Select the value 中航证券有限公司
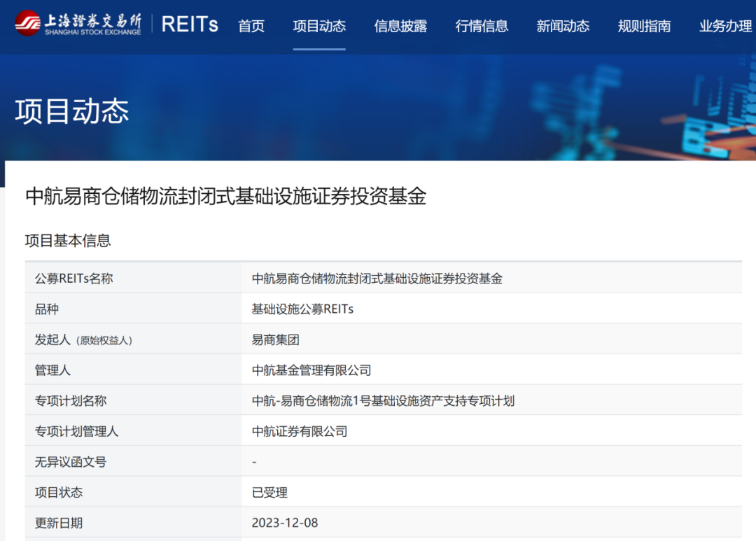This screenshot has width=756, height=541. (300, 432)
